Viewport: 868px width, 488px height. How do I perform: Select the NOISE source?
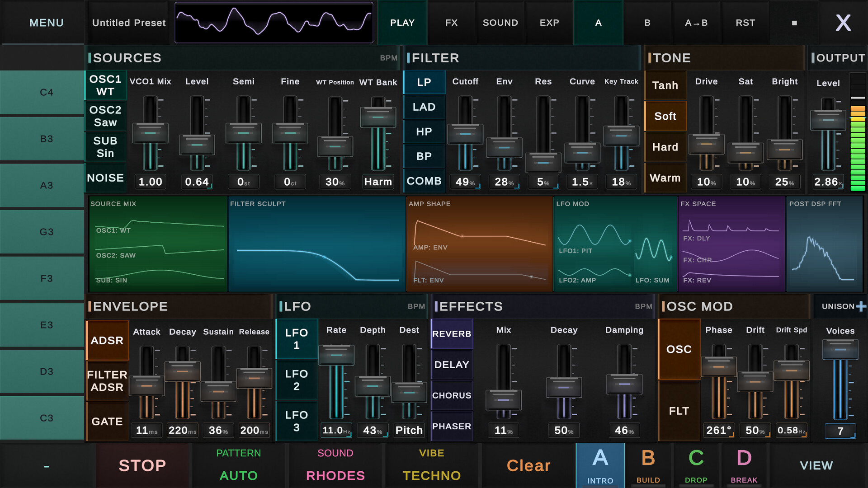[105, 178]
